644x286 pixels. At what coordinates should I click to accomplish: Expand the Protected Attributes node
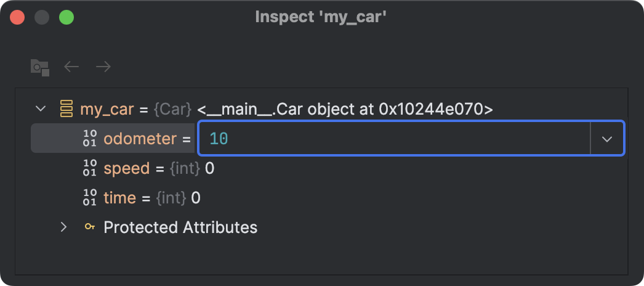[63, 227]
